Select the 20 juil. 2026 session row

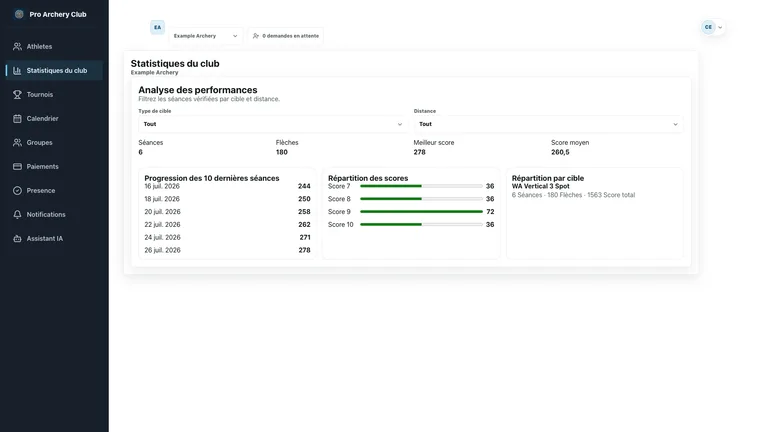pyautogui.click(x=227, y=212)
